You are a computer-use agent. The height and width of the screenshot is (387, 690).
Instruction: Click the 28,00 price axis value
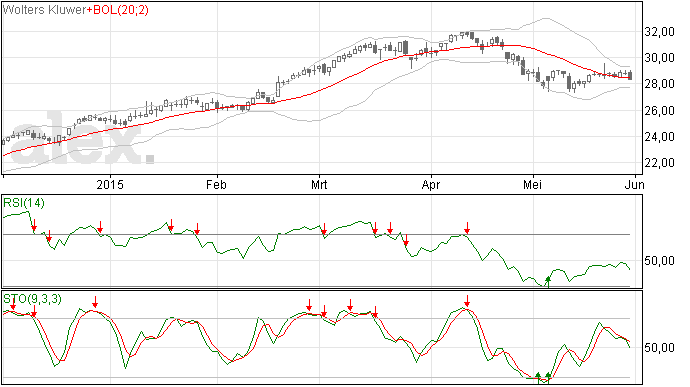click(x=659, y=84)
